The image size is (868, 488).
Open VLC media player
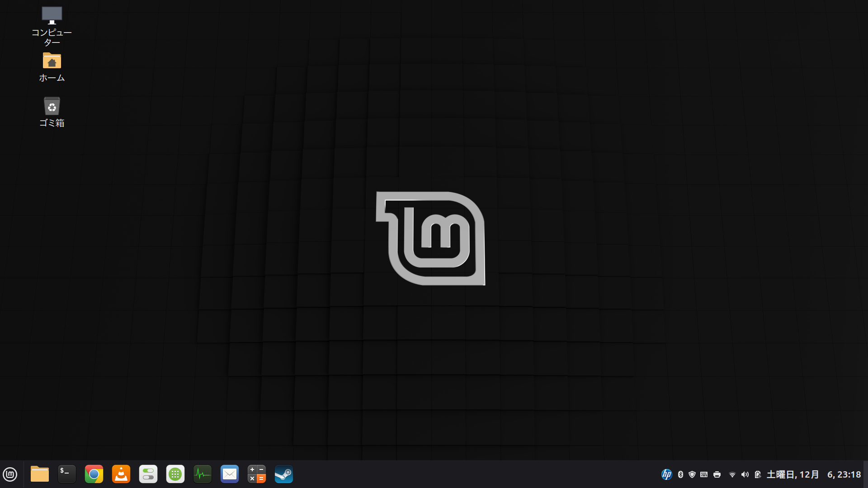[x=121, y=474]
